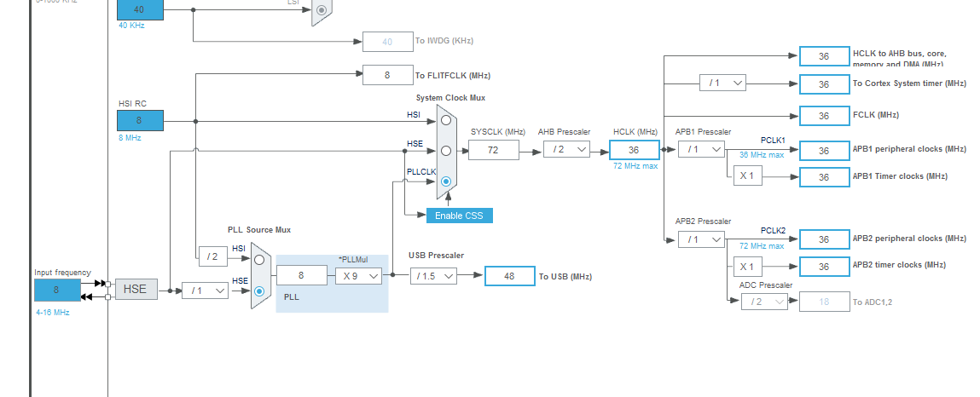
Task: Click the 'PLL Source Mux' label
Action: 258,230
